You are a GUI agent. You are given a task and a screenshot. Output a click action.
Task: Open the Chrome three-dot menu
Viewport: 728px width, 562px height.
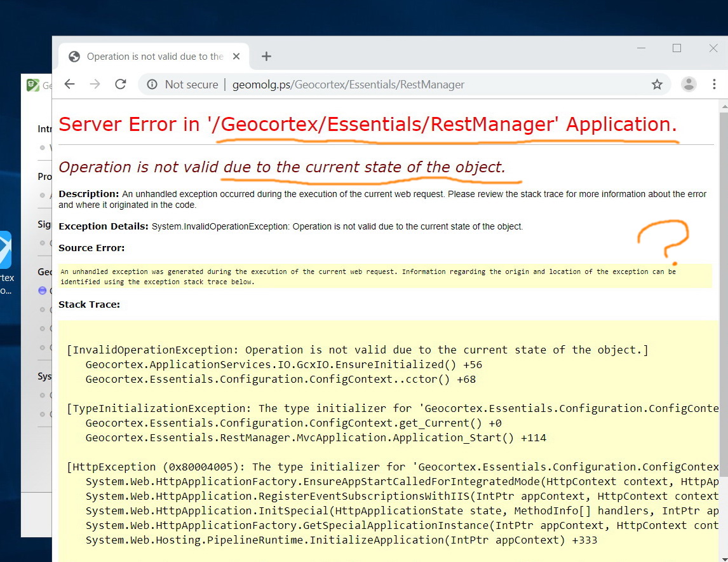tap(714, 85)
